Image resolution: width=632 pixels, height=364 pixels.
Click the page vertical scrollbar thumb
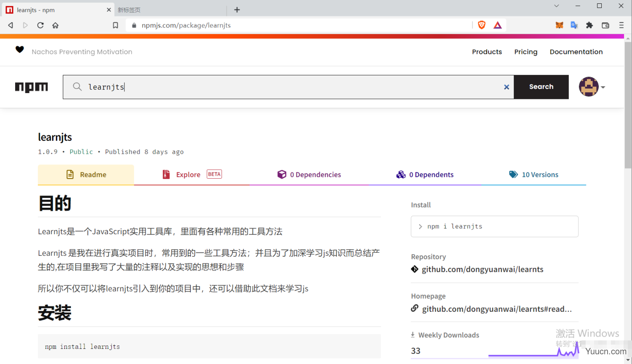point(628,105)
